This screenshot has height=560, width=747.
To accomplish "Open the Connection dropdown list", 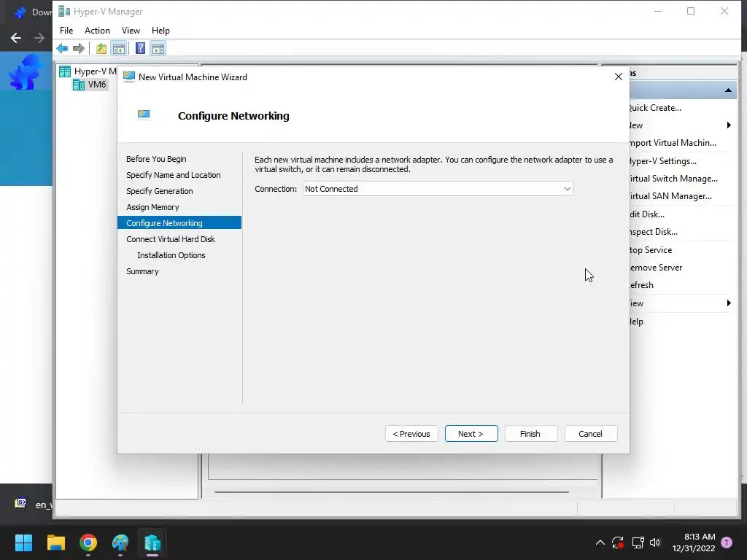I will [x=438, y=189].
